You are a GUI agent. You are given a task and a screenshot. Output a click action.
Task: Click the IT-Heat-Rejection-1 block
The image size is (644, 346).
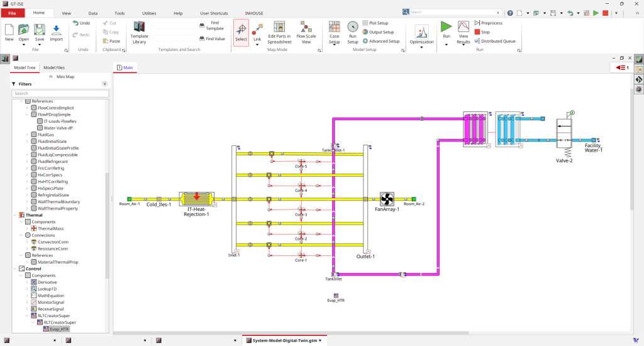pos(197,199)
